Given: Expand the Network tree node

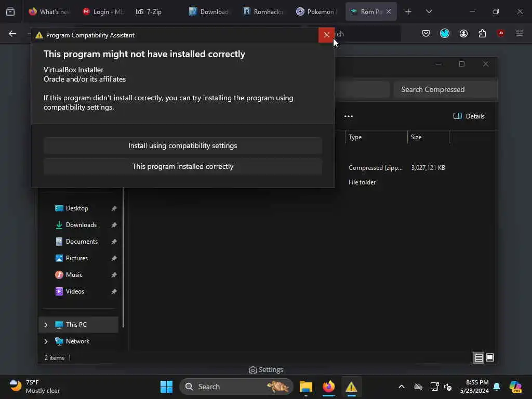Looking at the screenshot, I should click(46, 341).
